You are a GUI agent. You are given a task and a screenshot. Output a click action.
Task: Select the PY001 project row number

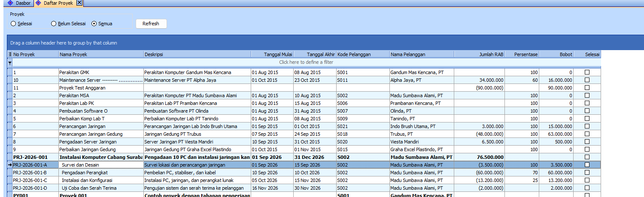35,195
